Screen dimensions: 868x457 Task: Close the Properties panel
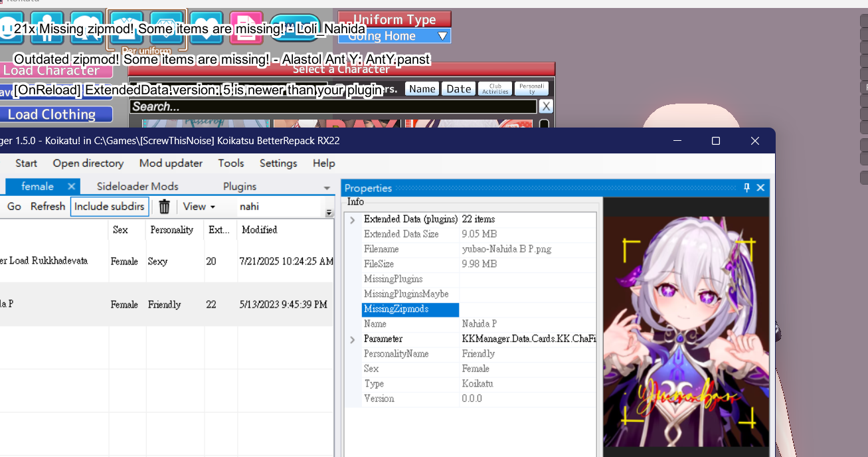pos(761,188)
